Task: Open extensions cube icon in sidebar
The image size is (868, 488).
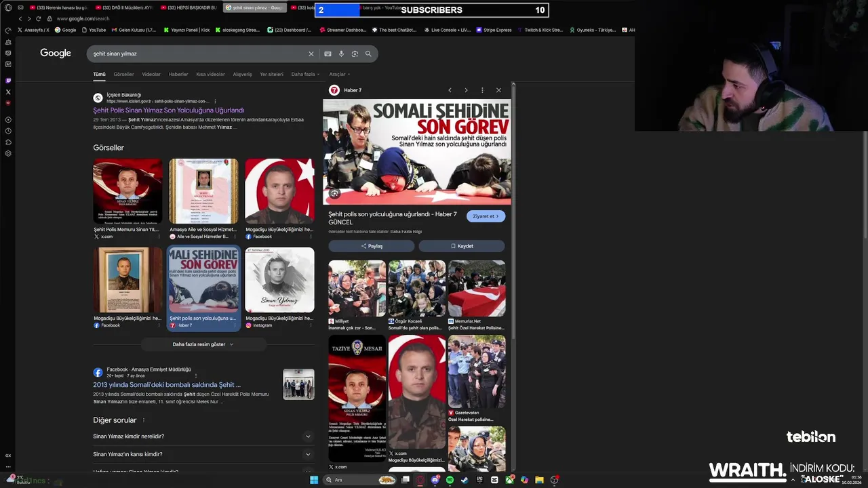Action: (x=8, y=142)
